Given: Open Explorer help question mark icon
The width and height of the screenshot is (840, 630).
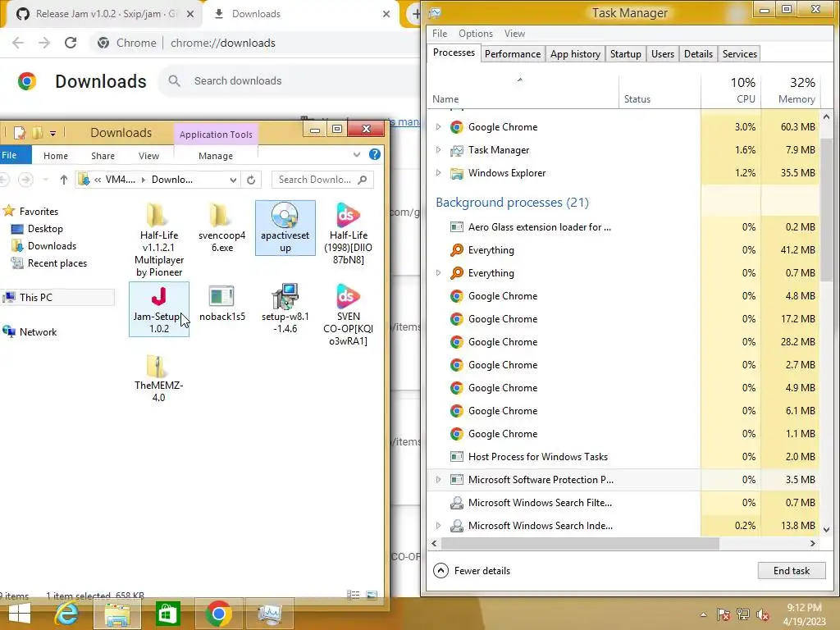Looking at the screenshot, I should point(375,155).
